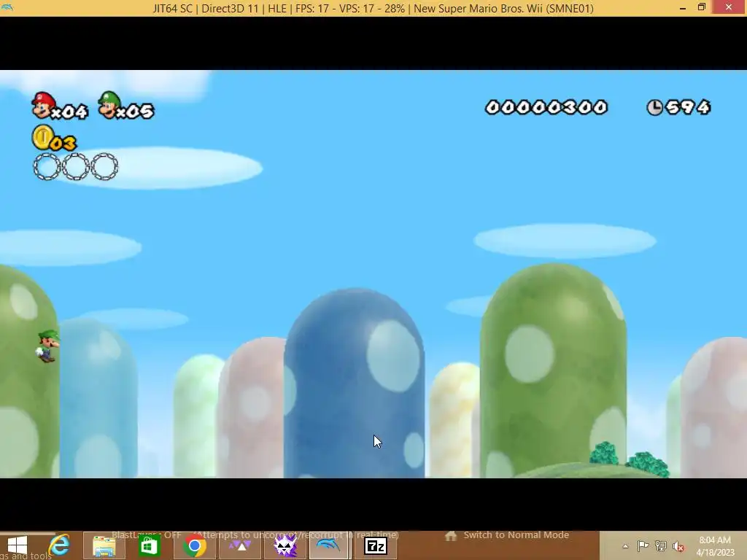
Task: Minimize the Dolphin game window
Action: pos(683,8)
